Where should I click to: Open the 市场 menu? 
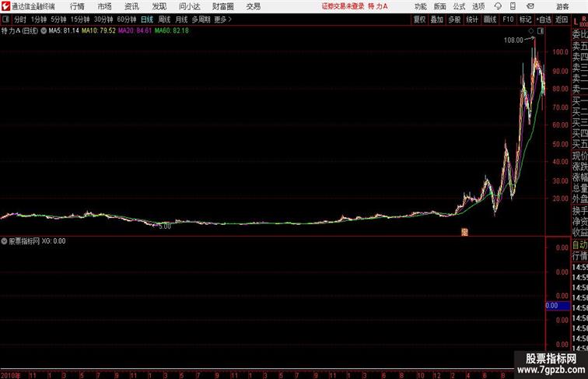[105, 6]
